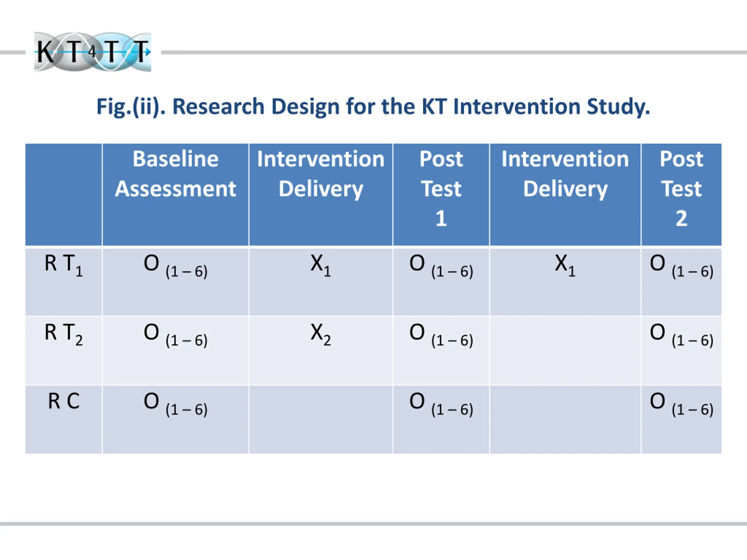The image size is (747, 560).
Task: Select the Post Test 1 header cell
Action: pos(441,195)
